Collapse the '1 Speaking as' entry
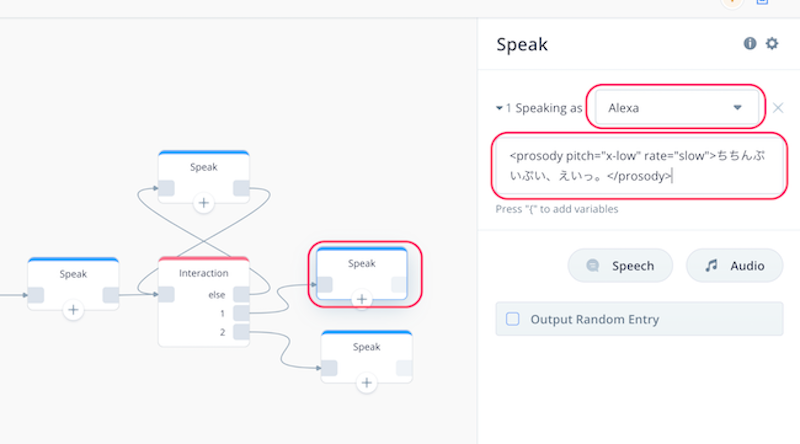 (499, 108)
